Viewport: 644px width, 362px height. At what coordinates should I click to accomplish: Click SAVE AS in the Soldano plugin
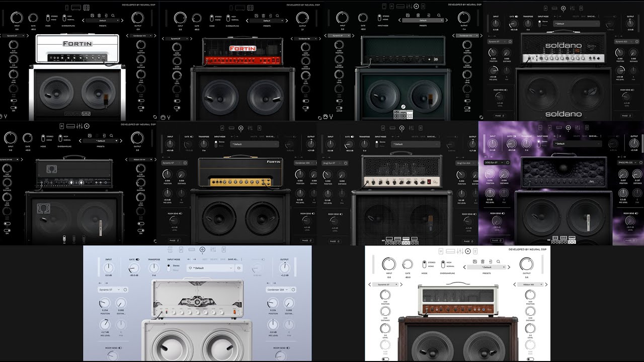(591, 16)
